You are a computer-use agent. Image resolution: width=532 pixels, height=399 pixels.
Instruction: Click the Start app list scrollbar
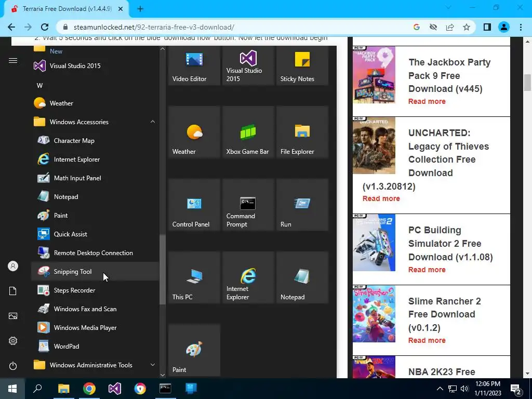coord(163,270)
